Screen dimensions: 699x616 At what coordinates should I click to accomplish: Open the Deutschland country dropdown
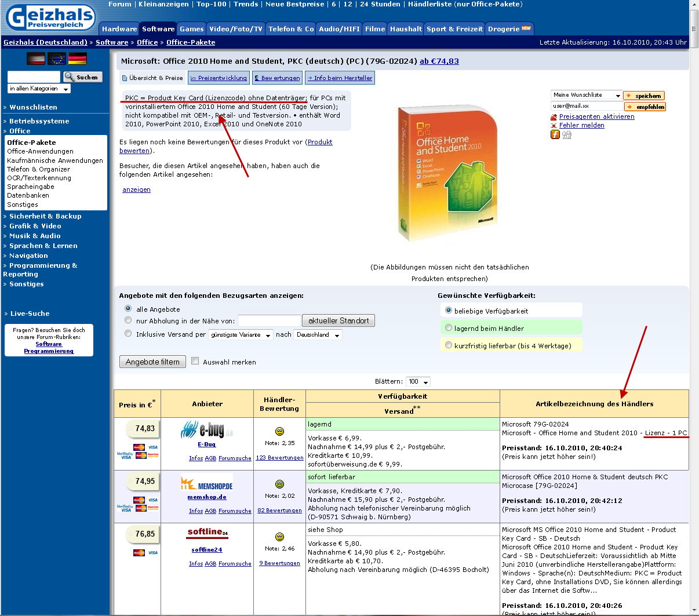[x=318, y=335]
